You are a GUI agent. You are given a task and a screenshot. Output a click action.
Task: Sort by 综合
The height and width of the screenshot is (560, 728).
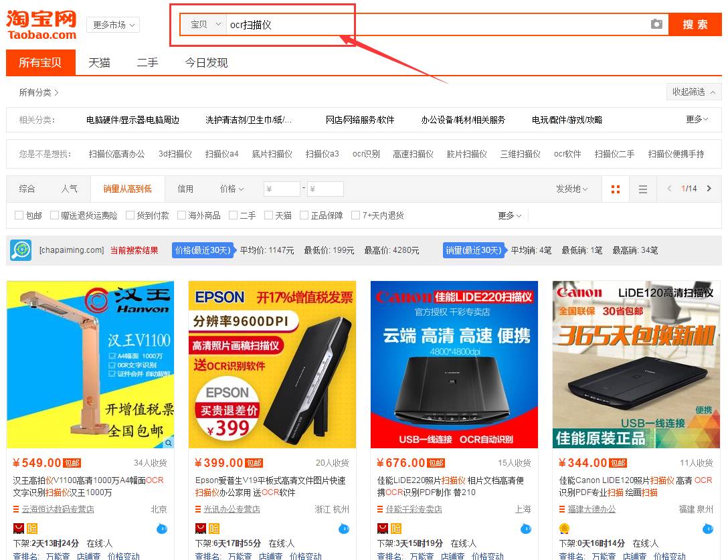(27, 189)
